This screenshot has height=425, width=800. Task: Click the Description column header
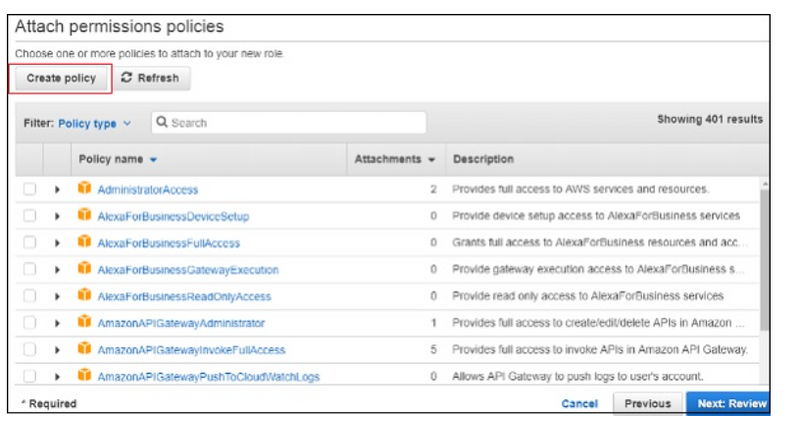(x=483, y=159)
